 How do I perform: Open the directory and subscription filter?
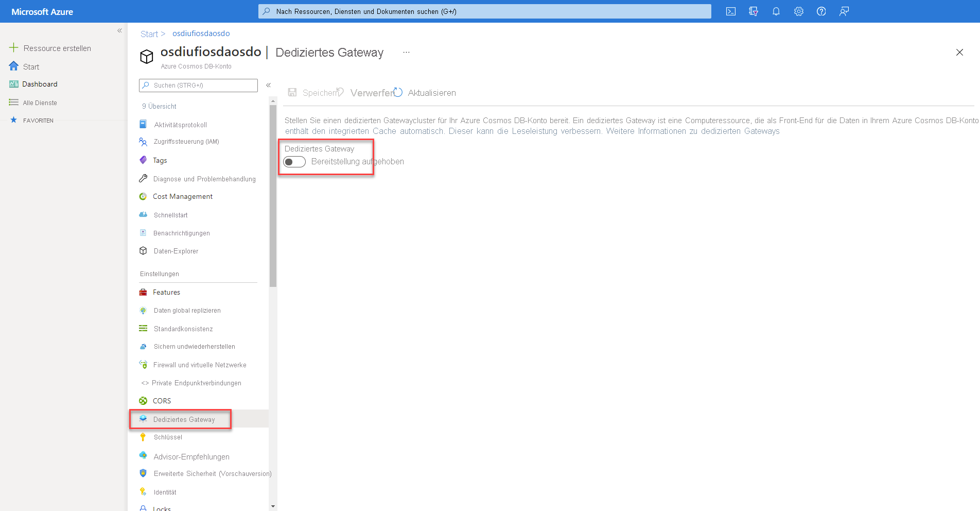754,11
